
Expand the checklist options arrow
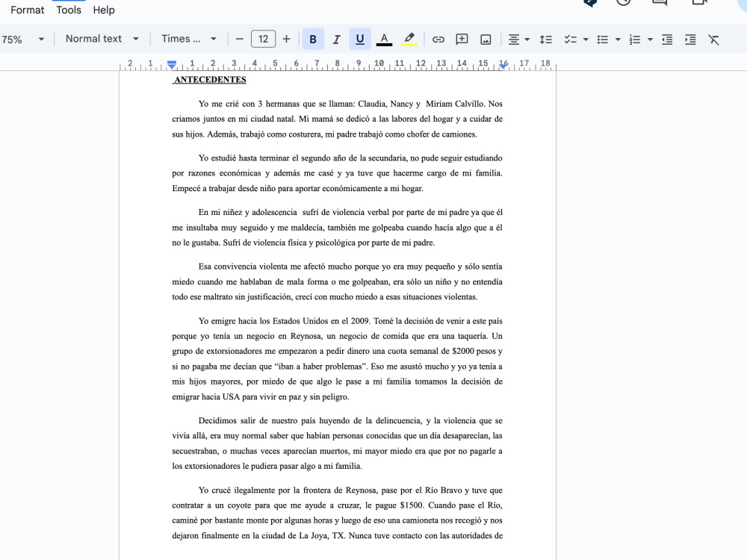[x=586, y=39]
